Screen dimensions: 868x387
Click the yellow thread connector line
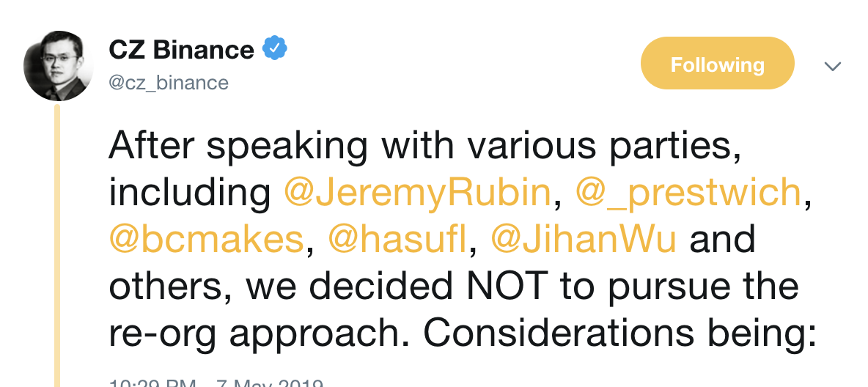point(57,242)
